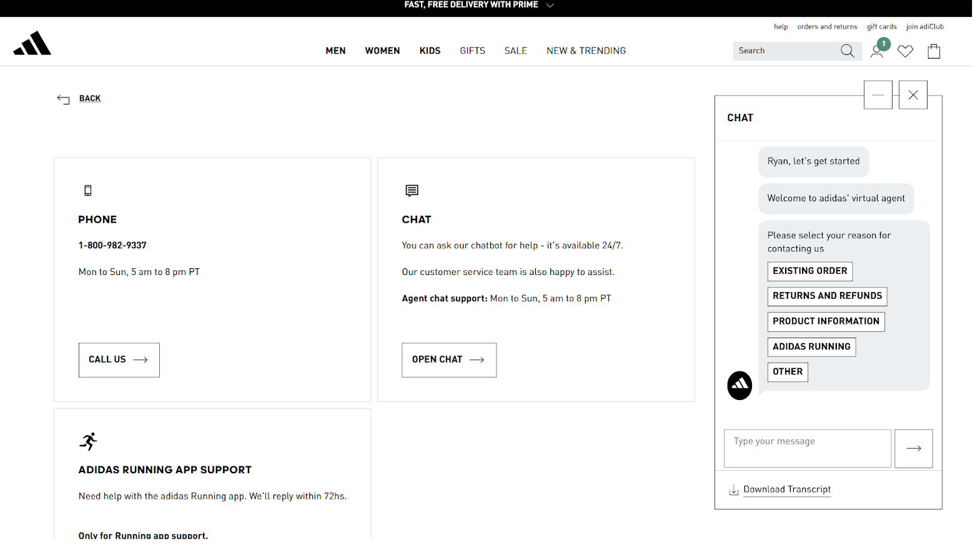The height and width of the screenshot is (547, 980).
Task: Open the Women menu
Action: click(x=382, y=51)
